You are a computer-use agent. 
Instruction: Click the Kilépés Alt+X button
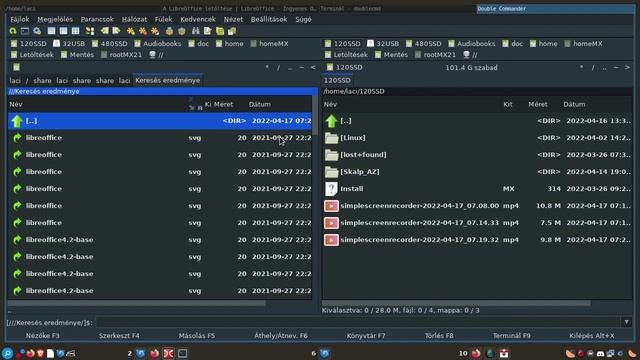coord(592,336)
